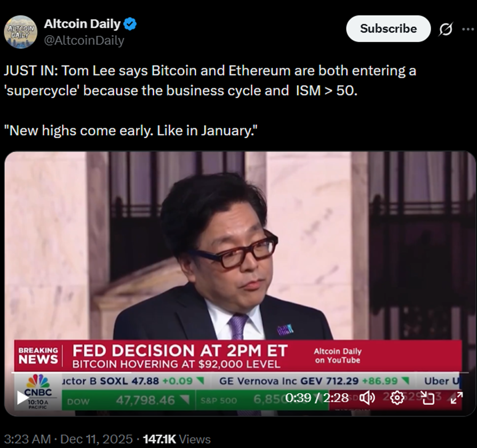This screenshot has width=477, height=448.
Task: Click the tweet text about Tom Lee
Action: tap(210, 100)
